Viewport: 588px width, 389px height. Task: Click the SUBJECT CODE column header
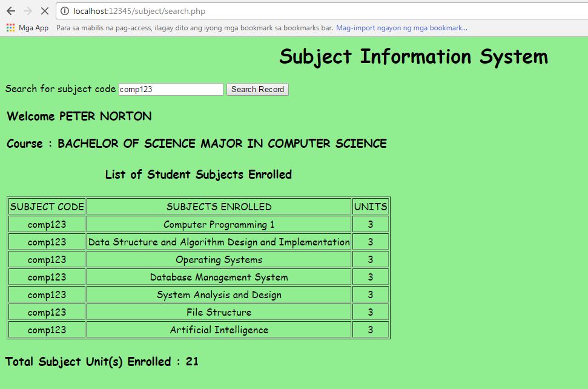pos(46,206)
